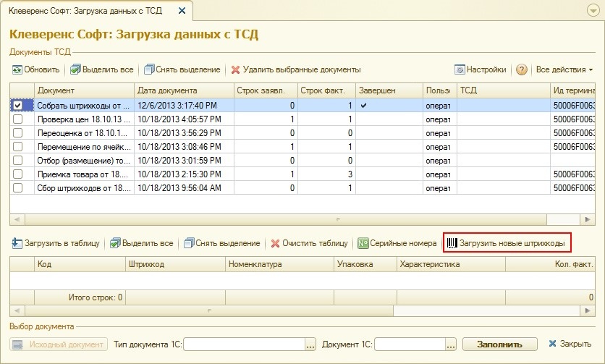Image resolution: width=605 pixels, height=364 pixels.
Task: Uncheck the Собрать штрихкоды row checkbox
Action: point(18,106)
